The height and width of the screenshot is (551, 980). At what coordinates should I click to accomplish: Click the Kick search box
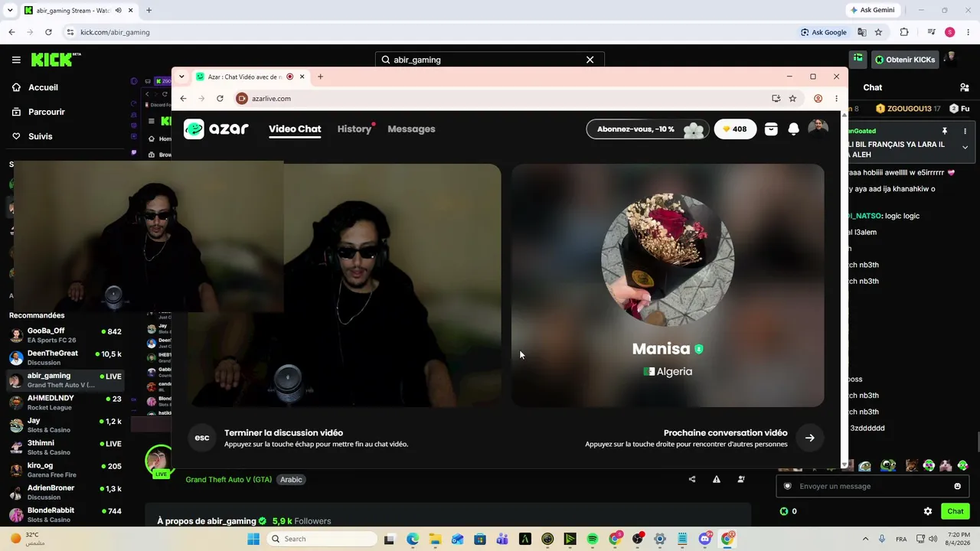(490, 60)
